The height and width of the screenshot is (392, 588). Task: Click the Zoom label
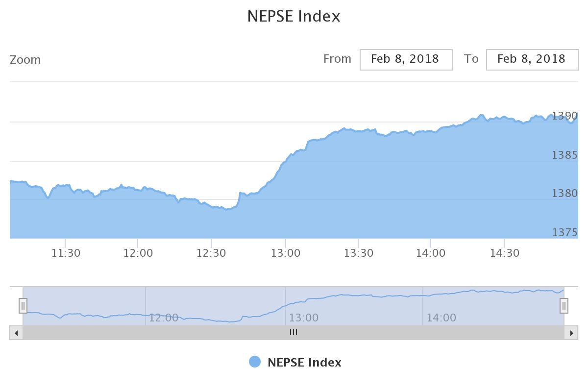point(25,60)
